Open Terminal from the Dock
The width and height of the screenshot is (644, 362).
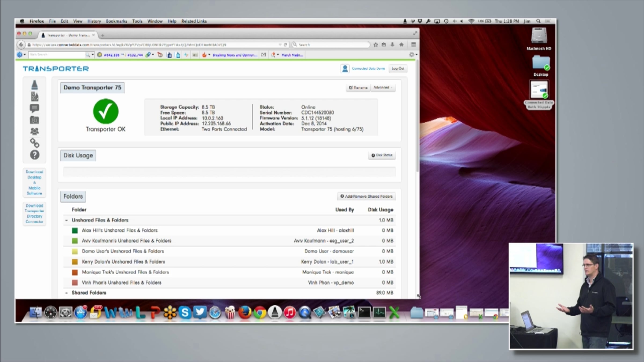tap(364, 313)
